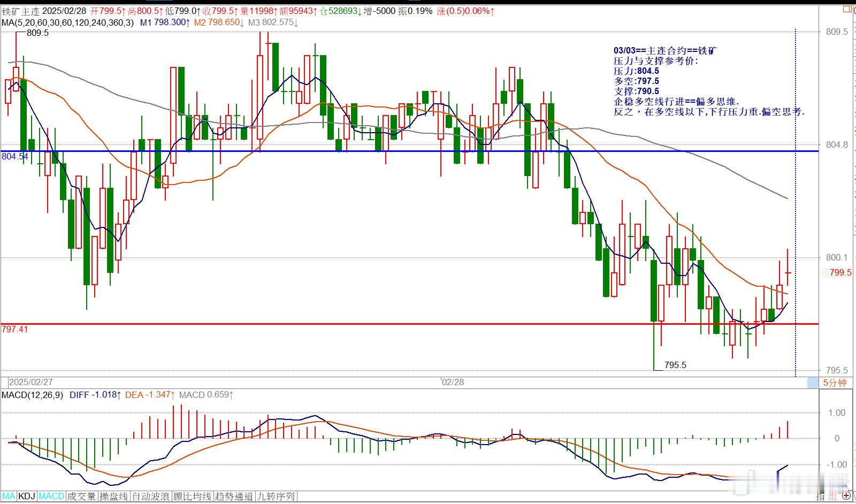856x504 pixels.
Task: Click the red 组 group button
Action: coord(834,497)
